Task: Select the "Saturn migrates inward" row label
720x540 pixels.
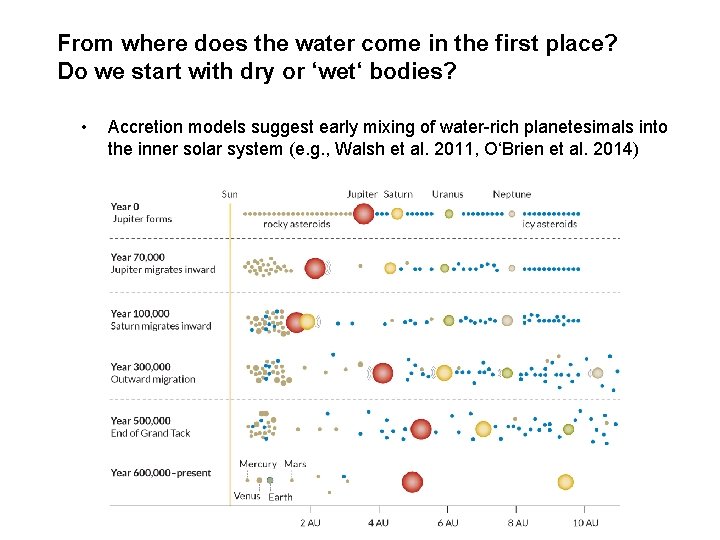Action: click(161, 326)
